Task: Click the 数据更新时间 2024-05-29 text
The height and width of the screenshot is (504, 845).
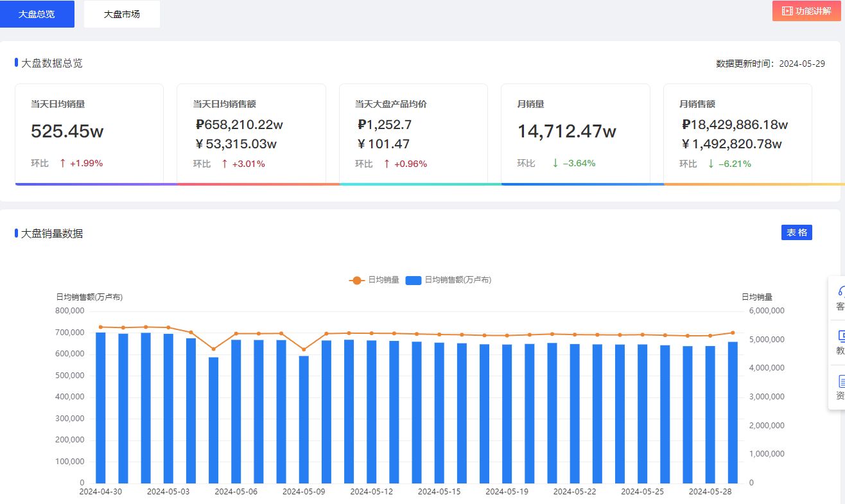Action: tap(771, 64)
